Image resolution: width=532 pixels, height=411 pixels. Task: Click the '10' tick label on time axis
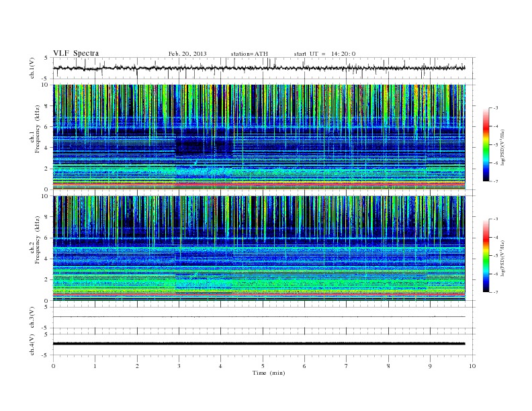click(472, 366)
